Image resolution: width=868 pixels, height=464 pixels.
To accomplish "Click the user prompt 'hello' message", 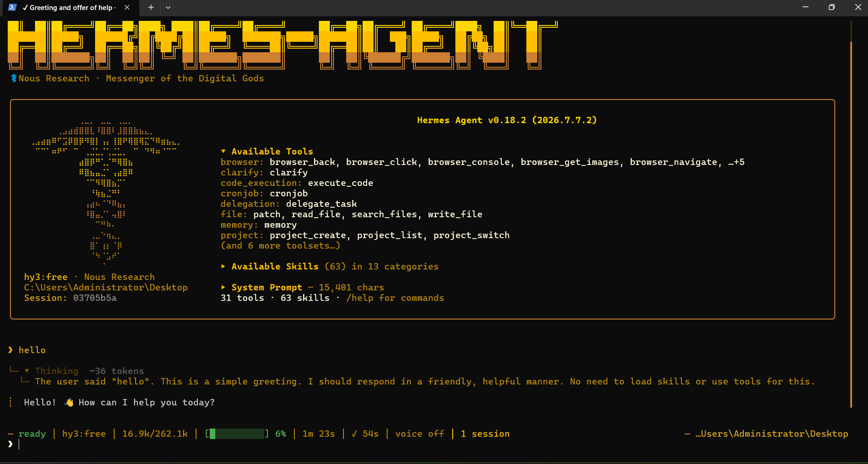I will pyautogui.click(x=32, y=350).
